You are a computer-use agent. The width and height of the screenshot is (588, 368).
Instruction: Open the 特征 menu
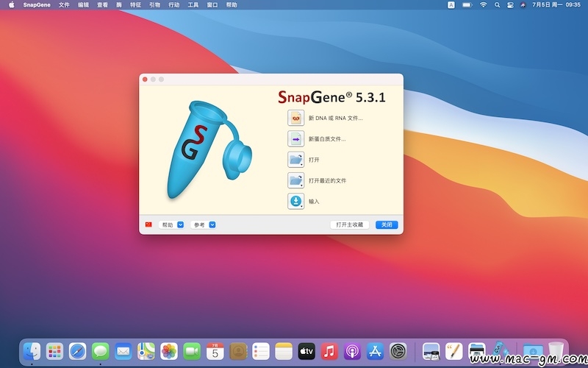[135, 5]
